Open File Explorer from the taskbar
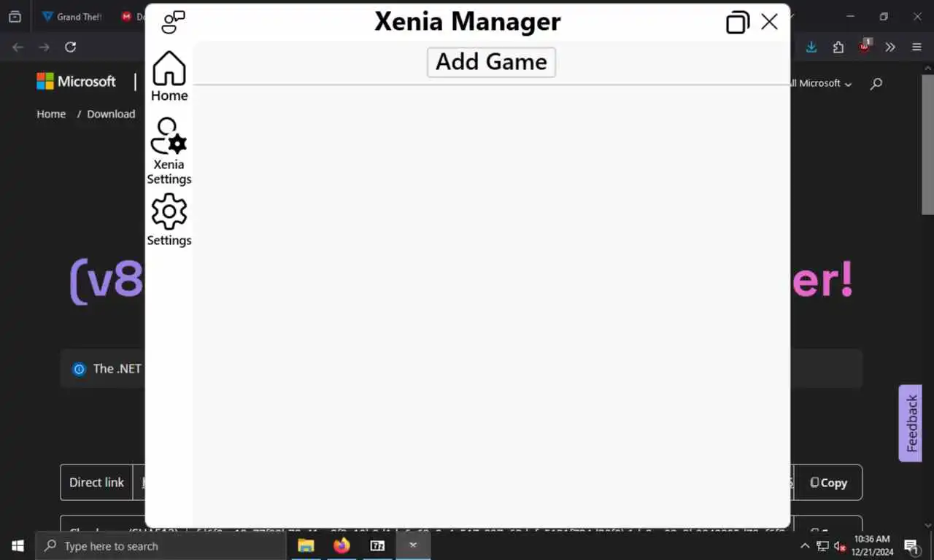 306,545
